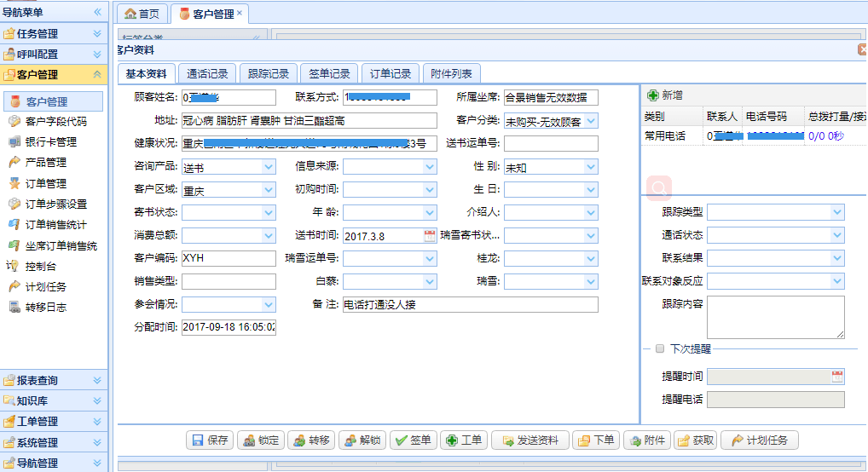Open 产品管理 in the sidebar
This screenshot has height=472, width=868.
pyautogui.click(x=45, y=162)
